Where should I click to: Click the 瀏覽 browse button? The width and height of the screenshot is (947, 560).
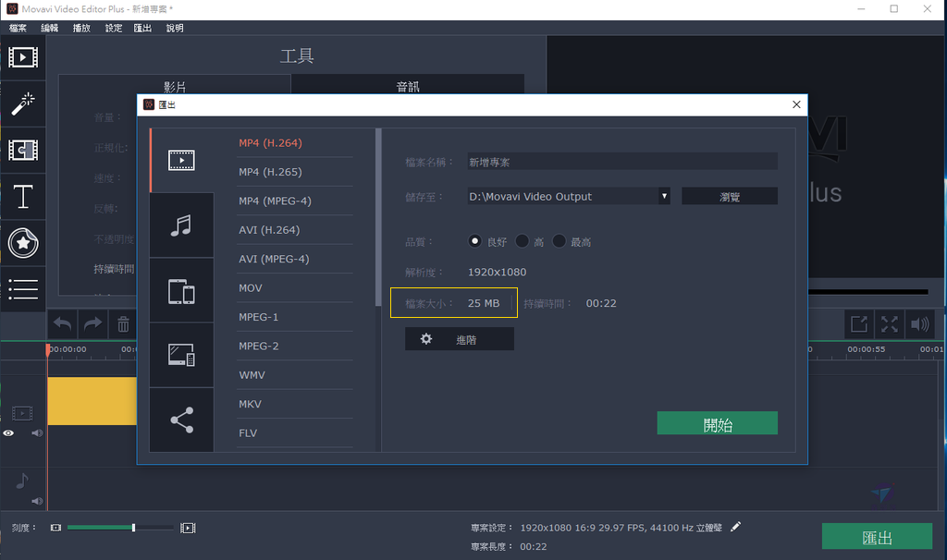coord(730,196)
